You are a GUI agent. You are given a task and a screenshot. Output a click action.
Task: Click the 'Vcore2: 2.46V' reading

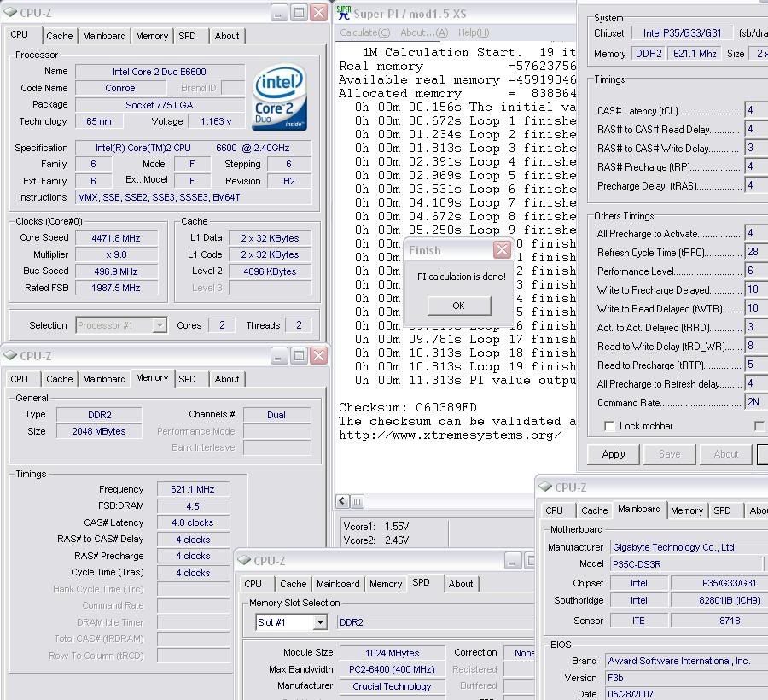(x=376, y=540)
